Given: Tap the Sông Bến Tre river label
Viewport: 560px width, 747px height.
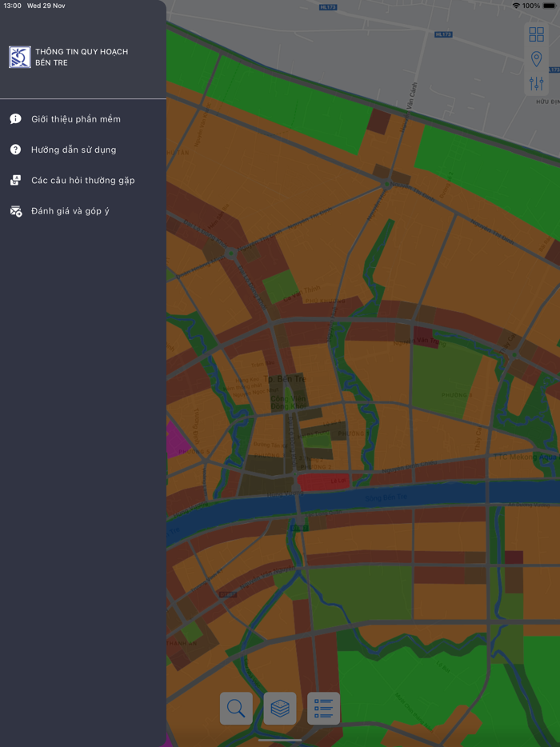Looking at the screenshot, I should [386, 498].
